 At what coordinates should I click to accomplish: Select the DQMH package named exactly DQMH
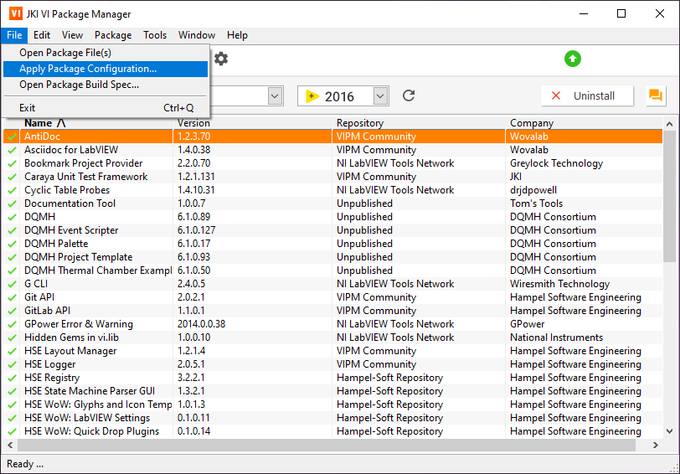click(333, 217)
